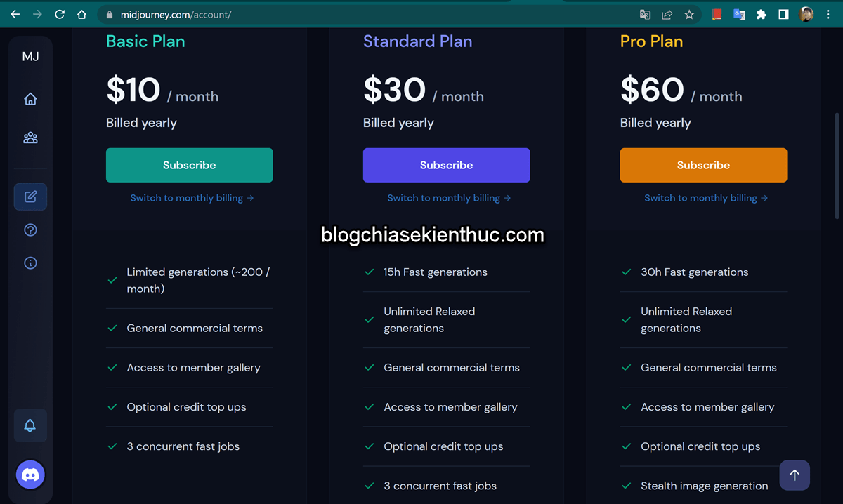Screen dimensions: 843x504
Task: Reload the page with the refresh icon
Action: click(x=60, y=14)
